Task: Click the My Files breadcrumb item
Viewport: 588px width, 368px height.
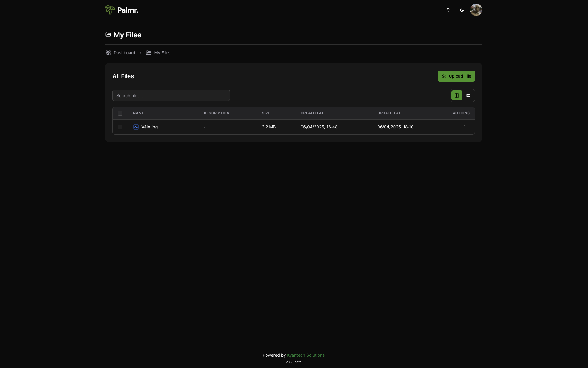Action: coord(162,53)
